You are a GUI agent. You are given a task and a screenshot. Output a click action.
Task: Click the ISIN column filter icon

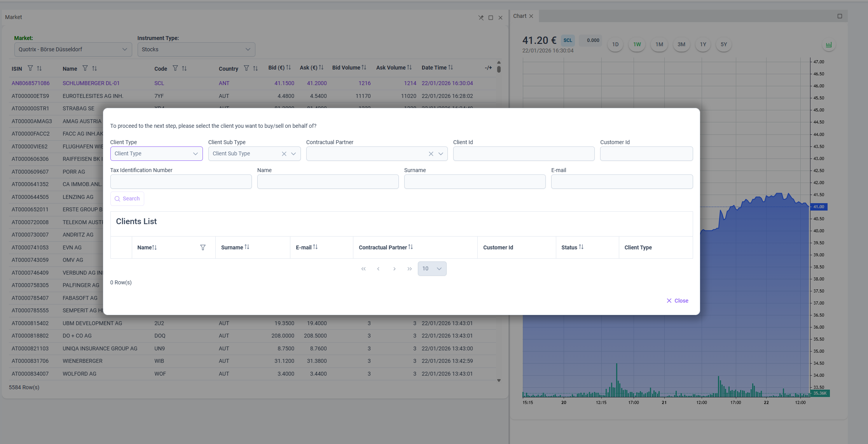(x=30, y=68)
